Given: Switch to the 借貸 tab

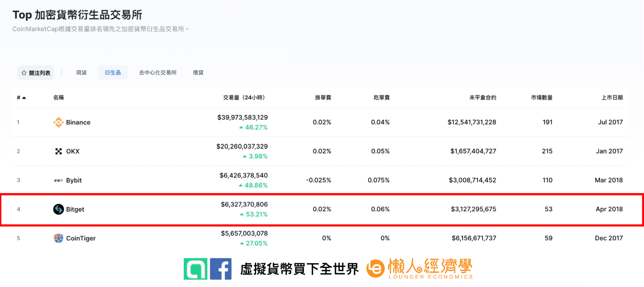Looking at the screenshot, I should (x=198, y=73).
